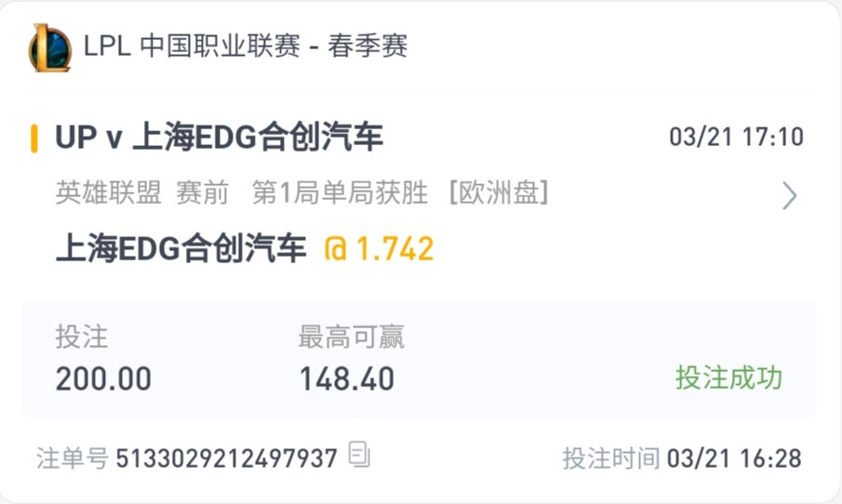Click the 投注成功 status label
Image resolution: width=842 pixels, height=504 pixels.
point(728,378)
